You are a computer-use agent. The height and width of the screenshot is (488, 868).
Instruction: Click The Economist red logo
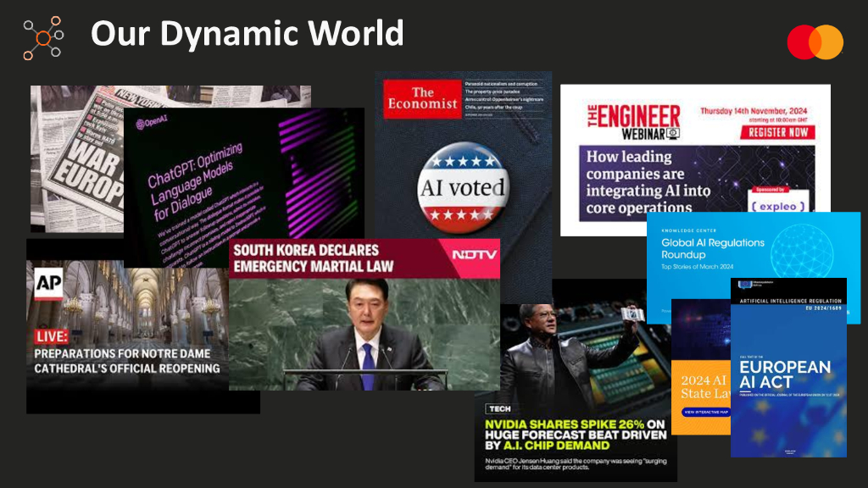click(422, 99)
